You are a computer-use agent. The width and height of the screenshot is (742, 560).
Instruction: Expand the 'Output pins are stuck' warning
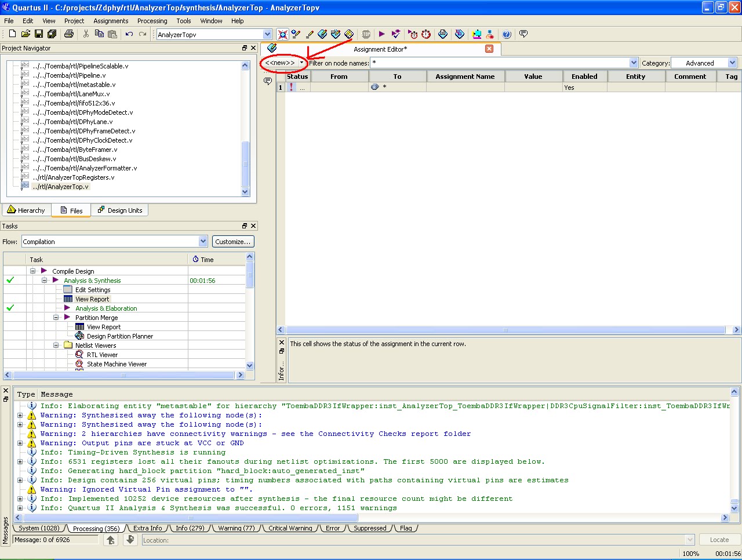click(x=20, y=443)
